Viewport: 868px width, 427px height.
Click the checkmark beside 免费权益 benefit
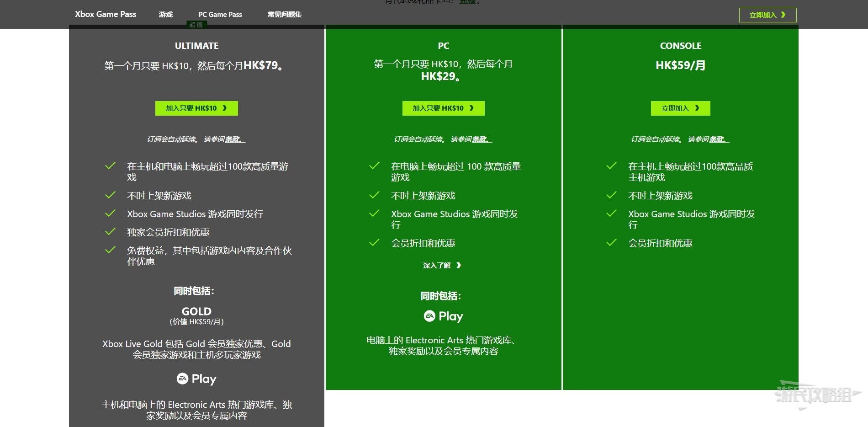click(110, 250)
